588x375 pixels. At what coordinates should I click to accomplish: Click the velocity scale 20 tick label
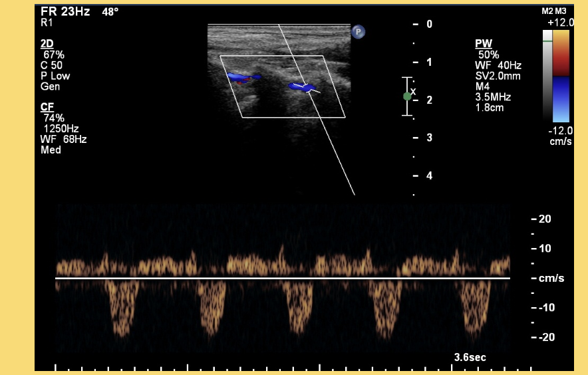click(x=545, y=219)
